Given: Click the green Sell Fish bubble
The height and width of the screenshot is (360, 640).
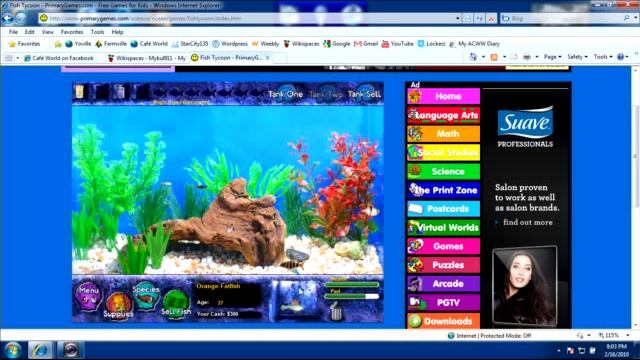Looking at the screenshot, I should pyautogui.click(x=176, y=305).
